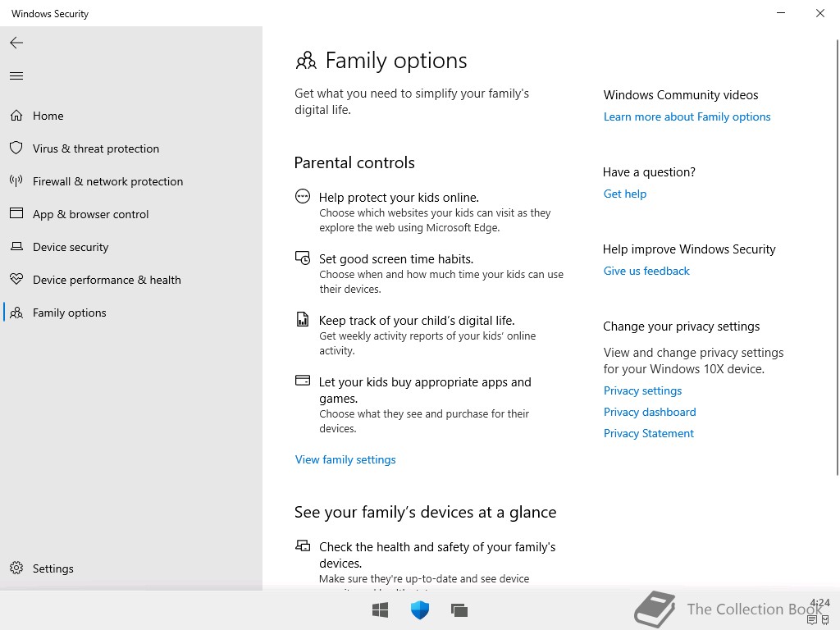Screen dimensions: 840x630
Task: Select Firewall & network protection
Action: [x=131, y=181]
